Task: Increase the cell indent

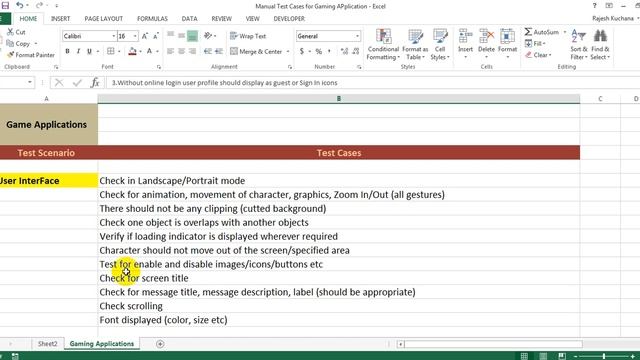Action: tap(219, 51)
